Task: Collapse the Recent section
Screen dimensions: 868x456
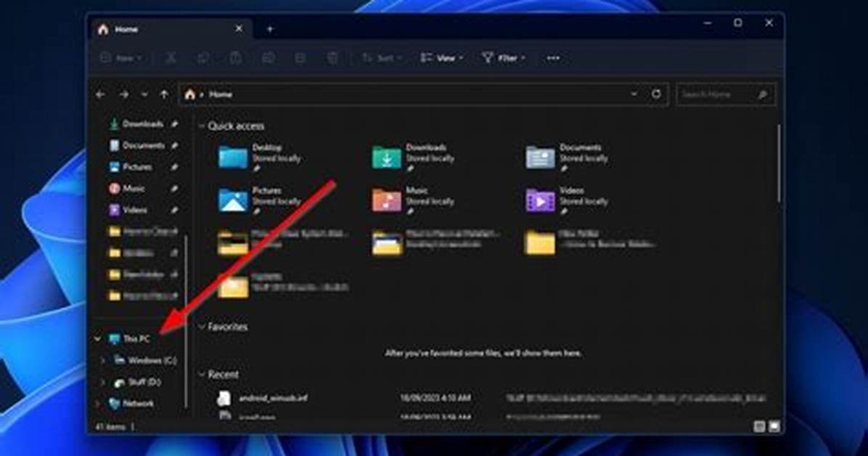Action: [x=202, y=375]
